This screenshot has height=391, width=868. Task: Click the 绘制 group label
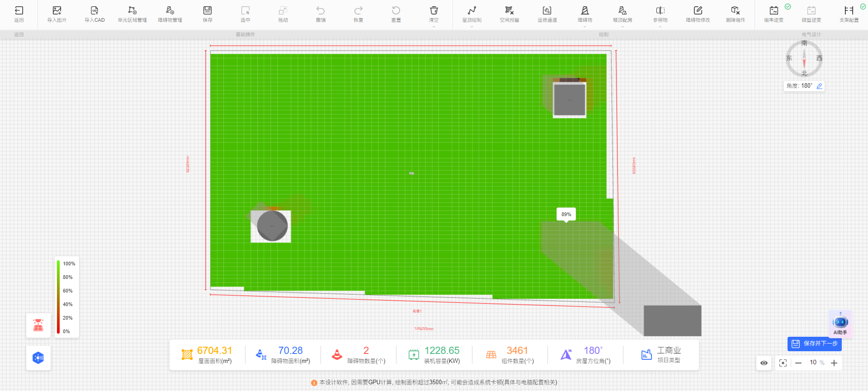click(x=604, y=34)
